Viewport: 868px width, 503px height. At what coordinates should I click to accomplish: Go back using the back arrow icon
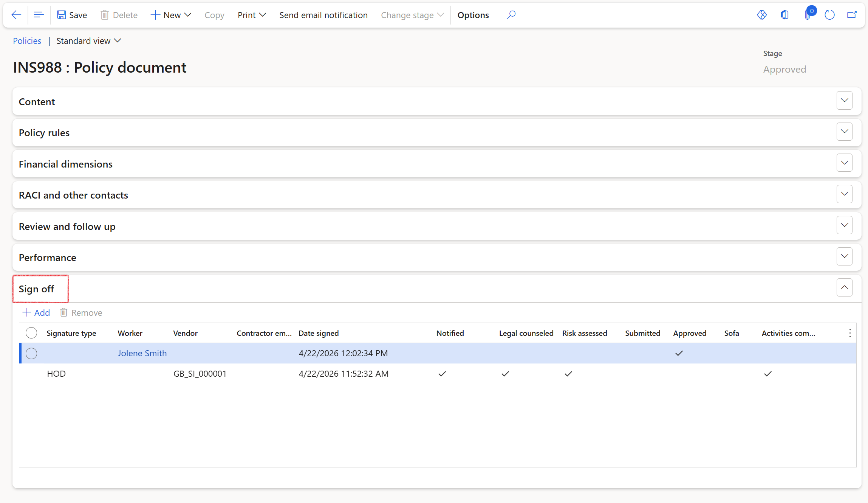pyautogui.click(x=16, y=15)
